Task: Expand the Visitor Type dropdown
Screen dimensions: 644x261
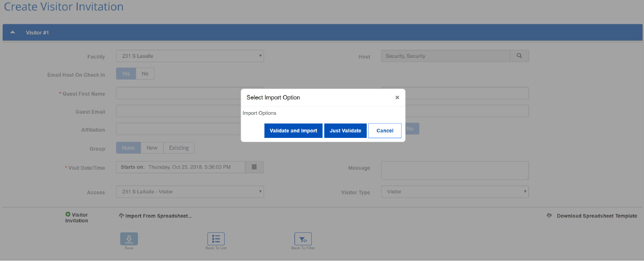Action: point(455,192)
